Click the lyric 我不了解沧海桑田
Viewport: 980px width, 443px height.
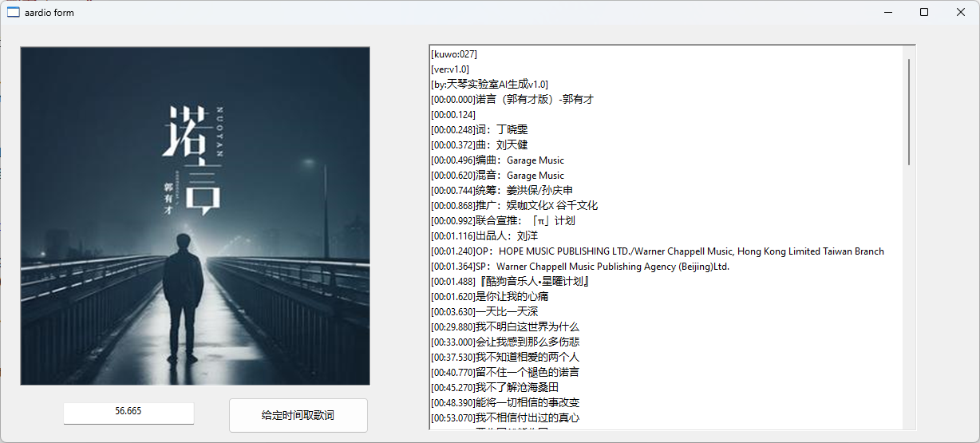click(495, 388)
